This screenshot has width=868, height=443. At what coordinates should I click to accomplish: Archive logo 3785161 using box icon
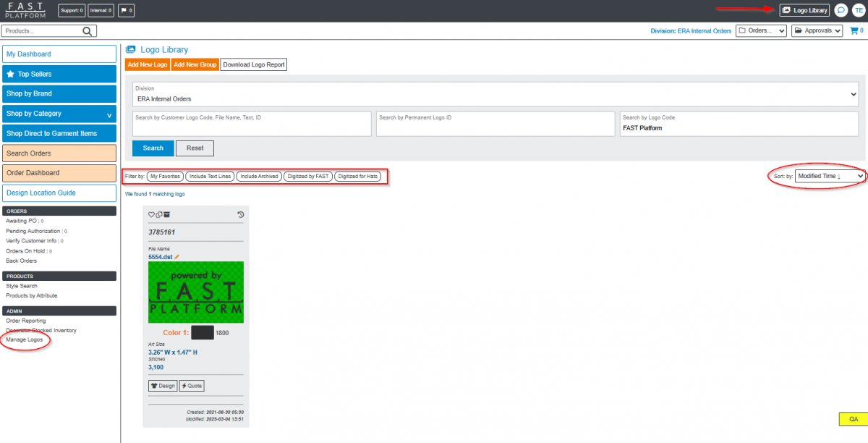coord(166,215)
